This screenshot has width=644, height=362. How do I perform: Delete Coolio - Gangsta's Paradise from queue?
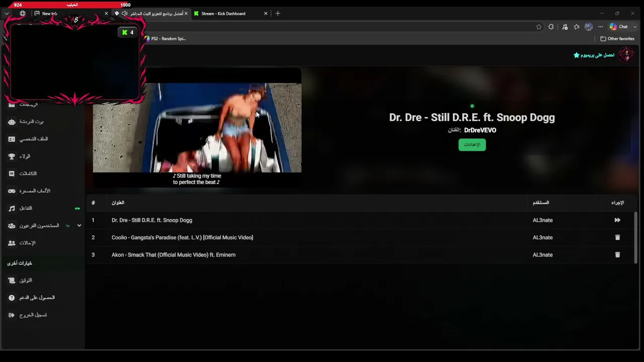point(617,237)
